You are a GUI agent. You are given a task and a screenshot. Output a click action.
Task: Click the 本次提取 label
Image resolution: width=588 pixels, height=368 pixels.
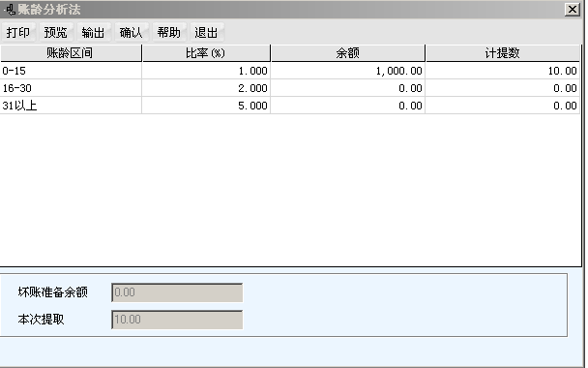pyautogui.click(x=41, y=320)
